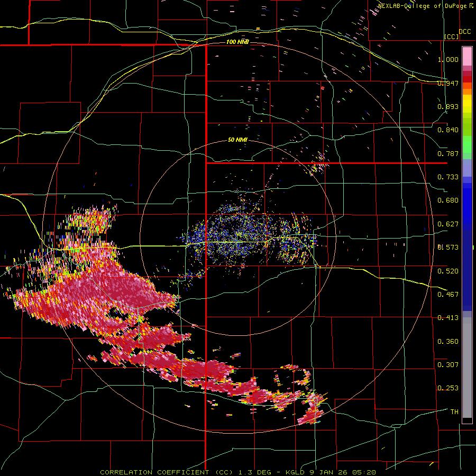
Task: Pick the light pink top segment of color bar
Action: pos(467,56)
